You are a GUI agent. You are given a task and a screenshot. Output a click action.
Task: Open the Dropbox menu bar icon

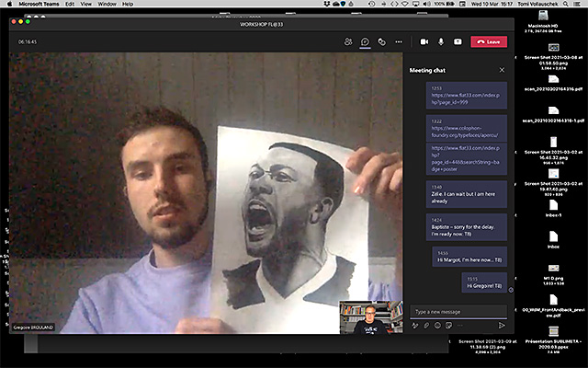pos(328,4)
